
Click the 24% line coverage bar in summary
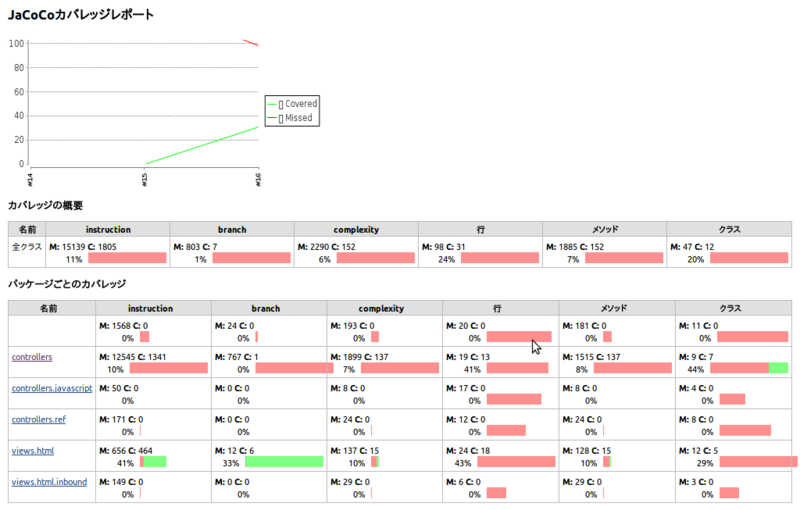point(500,259)
